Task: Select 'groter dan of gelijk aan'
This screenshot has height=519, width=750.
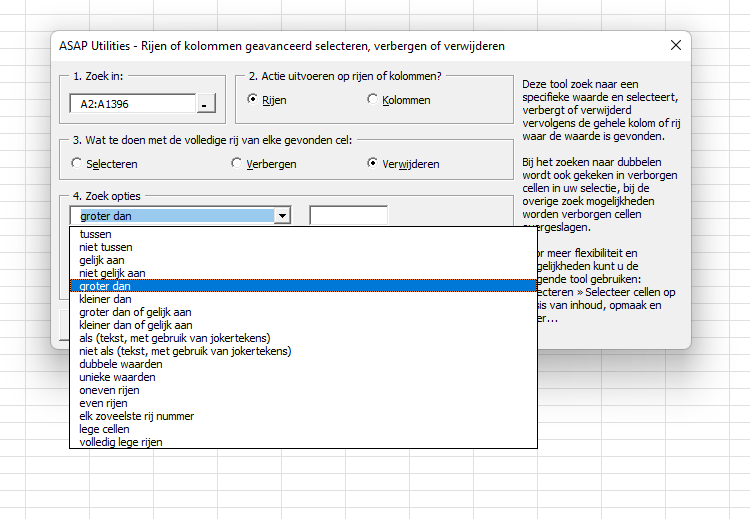Action: click(x=303, y=312)
